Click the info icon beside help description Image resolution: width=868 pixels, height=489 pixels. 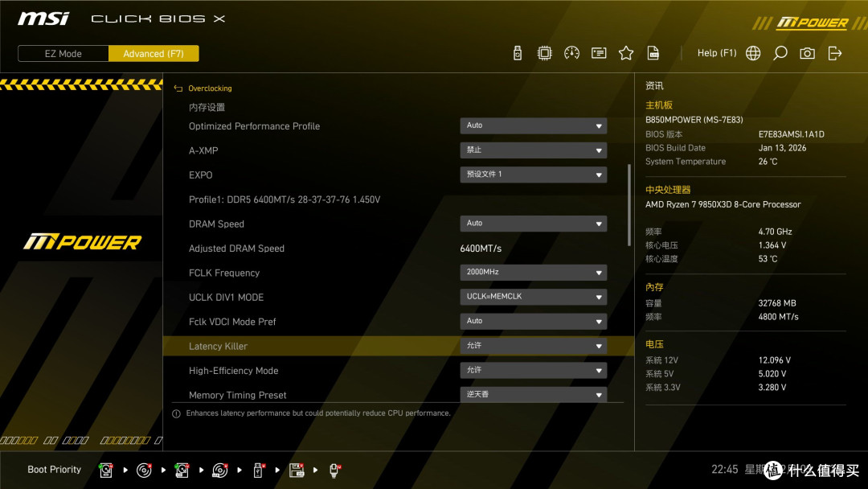[x=176, y=413]
